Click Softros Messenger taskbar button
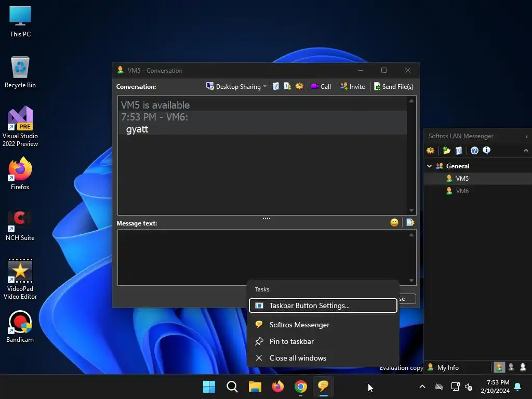Screen dimensions: 532x399 [x=323, y=387]
